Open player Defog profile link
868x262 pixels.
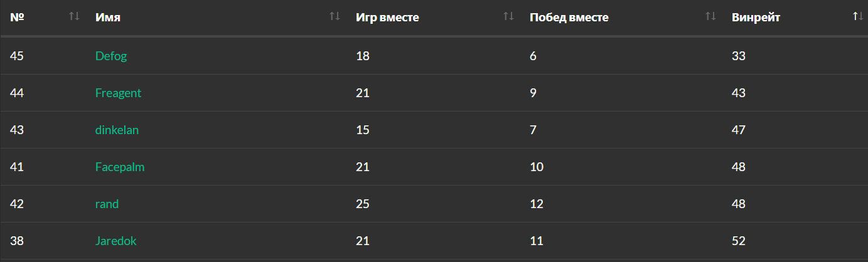(x=110, y=56)
